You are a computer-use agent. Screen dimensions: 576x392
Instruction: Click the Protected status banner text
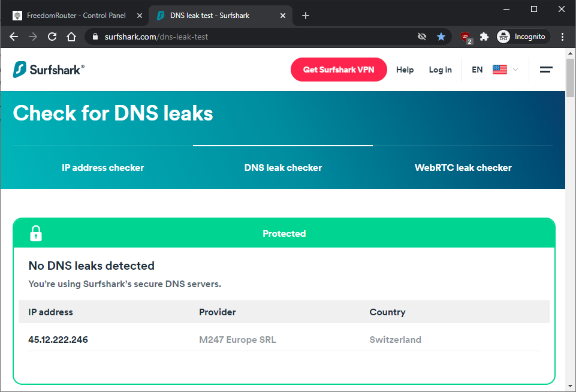[284, 234]
